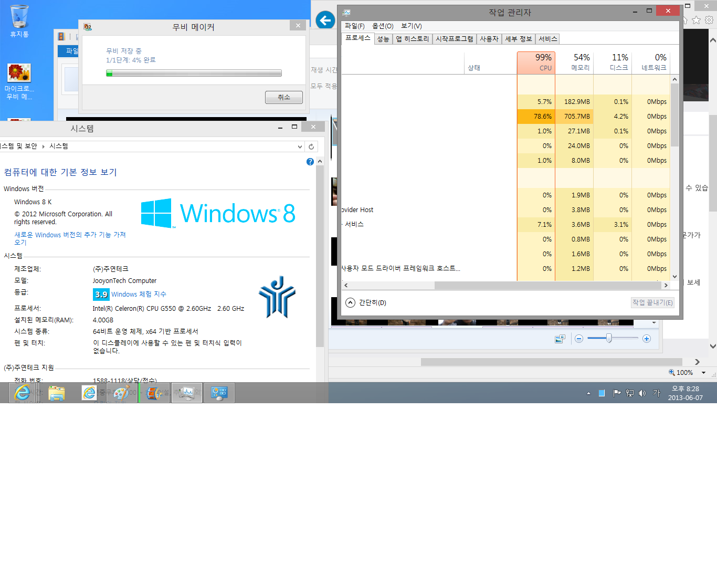Click the Action Center flag tray icon
Image resolution: width=717 pixels, height=588 pixels.
click(x=617, y=393)
